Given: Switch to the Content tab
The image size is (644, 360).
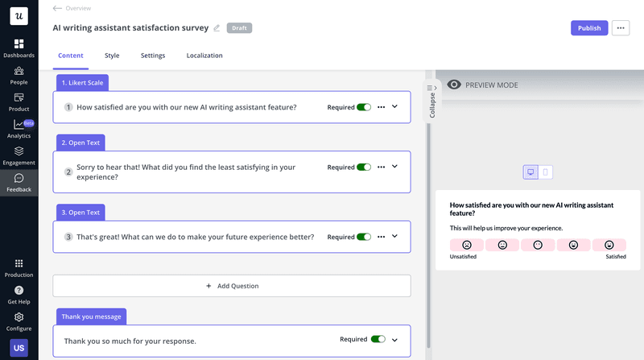Looking at the screenshot, I should (x=71, y=56).
